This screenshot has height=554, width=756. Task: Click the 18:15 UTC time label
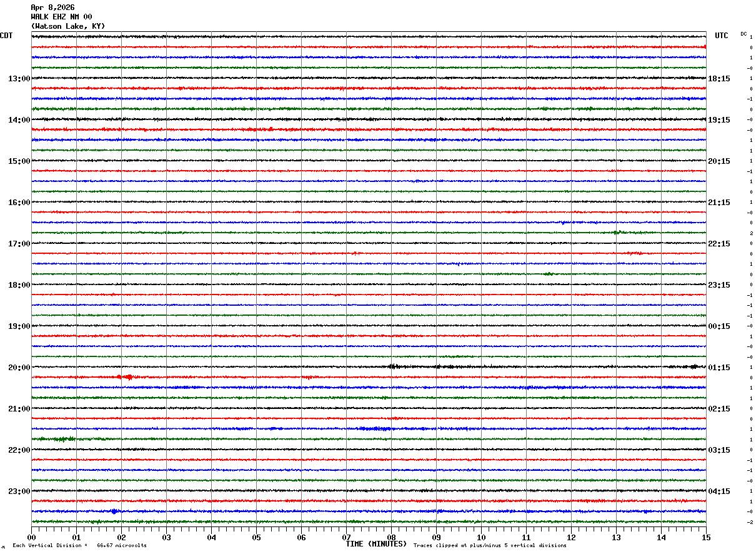(x=719, y=79)
